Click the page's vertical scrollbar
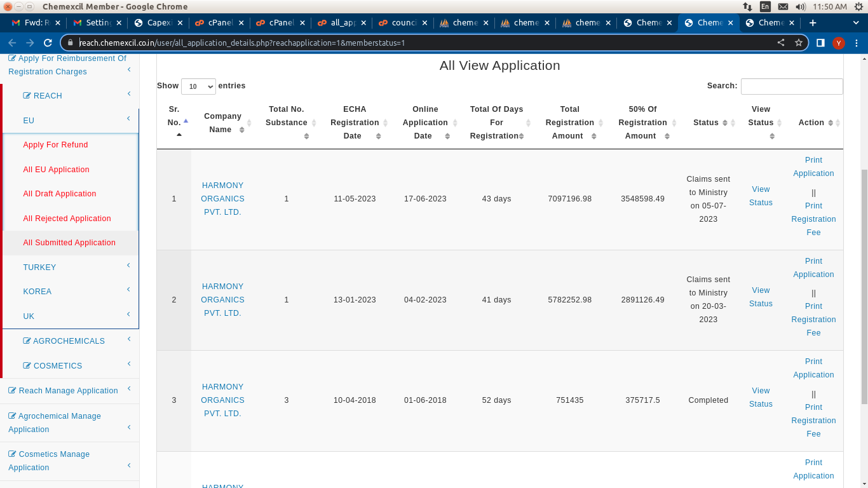This screenshot has width=868, height=488. [x=864, y=286]
